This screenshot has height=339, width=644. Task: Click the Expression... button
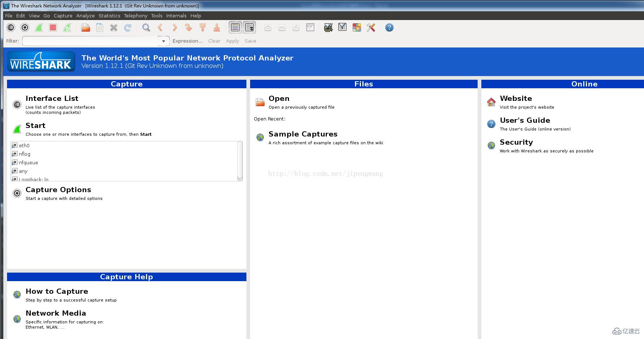tap(187, 41)
